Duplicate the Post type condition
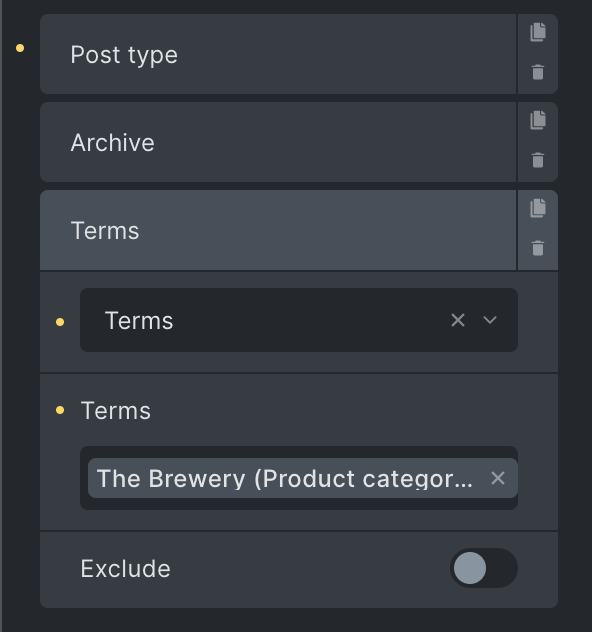592x632 pixels. 538,32
